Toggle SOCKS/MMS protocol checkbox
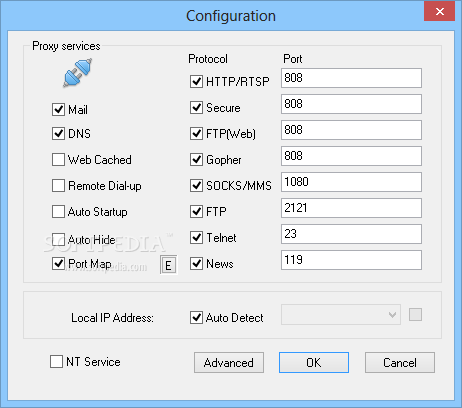 [x=196, y=185]
